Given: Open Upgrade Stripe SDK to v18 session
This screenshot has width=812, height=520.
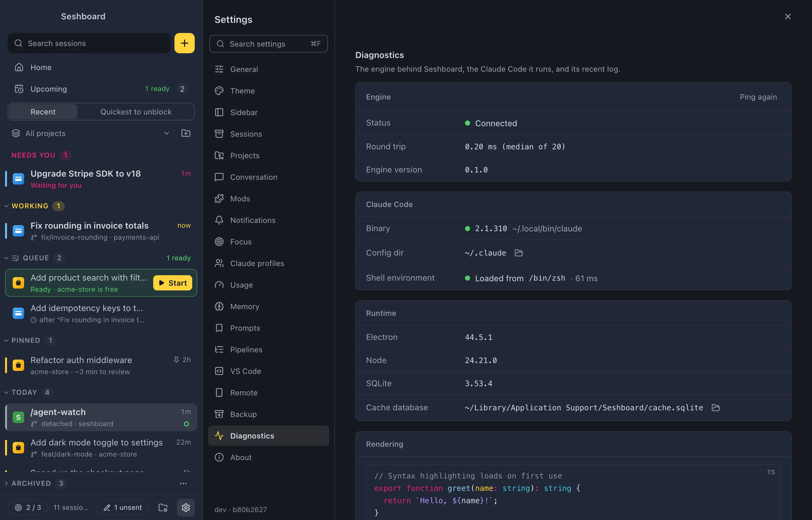Looking at the screenshot, I should tap(101, 179).
